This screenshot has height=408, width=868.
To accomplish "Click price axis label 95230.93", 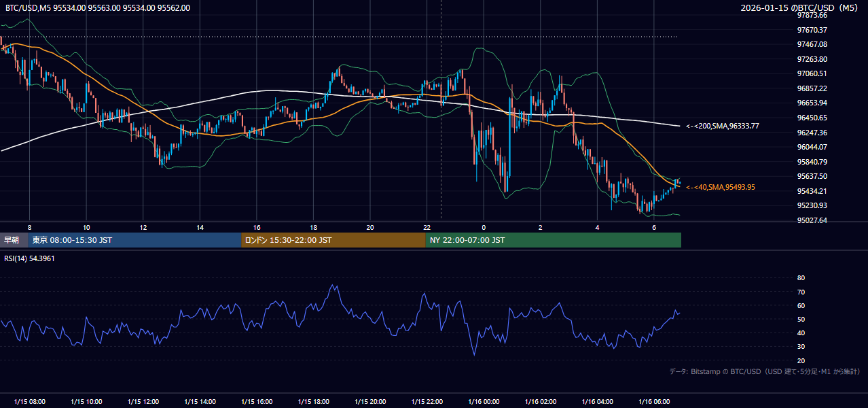I will point(812,205).
